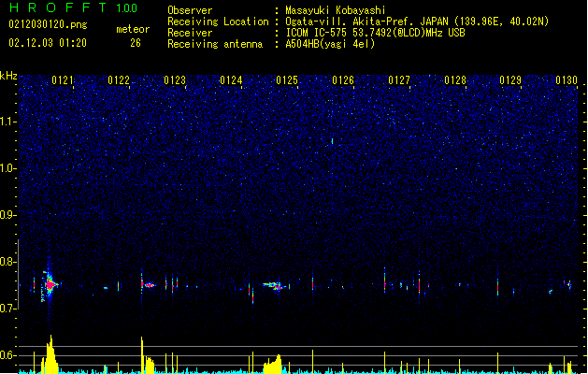Click the 0121 time marker
Viewport: 588px width, 374px height.
63,80
